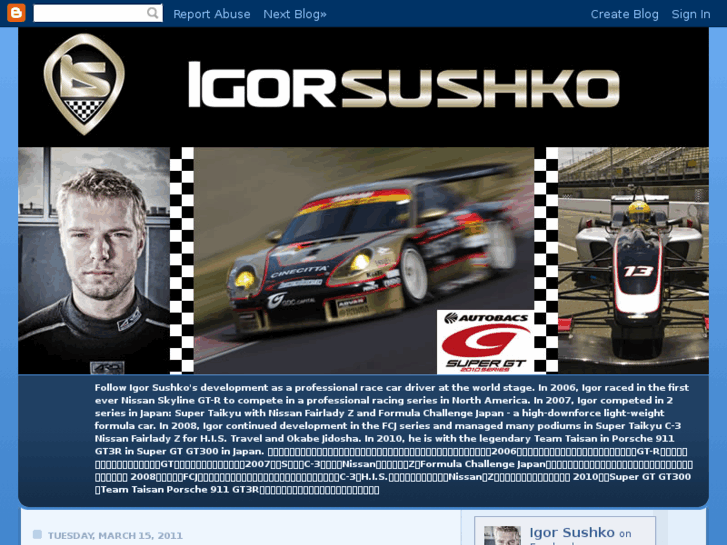Open the Report Abuse link
The image size is (727, 545).
(211, 14)
